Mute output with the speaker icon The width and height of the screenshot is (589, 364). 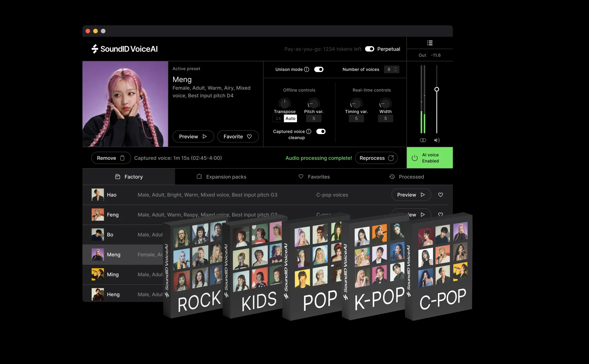(x=437, y=140)
